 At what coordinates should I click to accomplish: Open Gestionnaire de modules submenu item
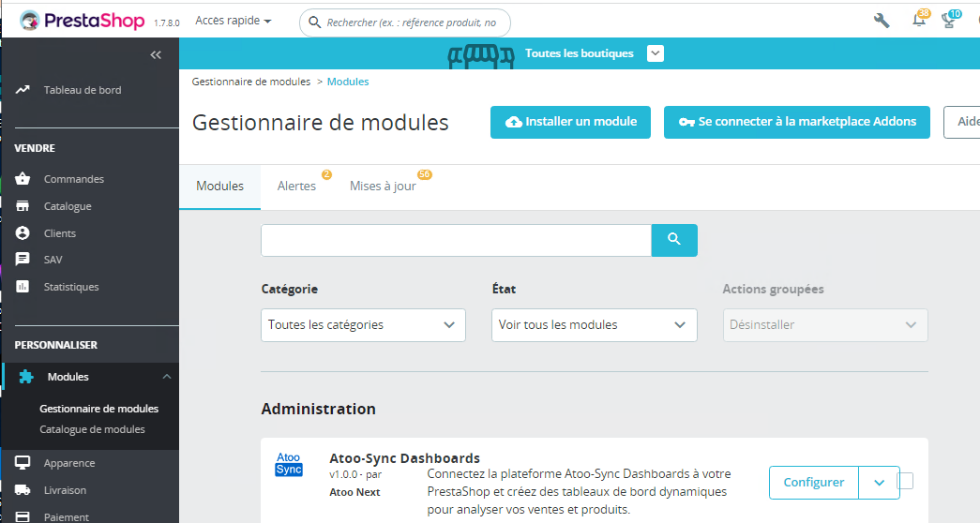pos(99,409)
